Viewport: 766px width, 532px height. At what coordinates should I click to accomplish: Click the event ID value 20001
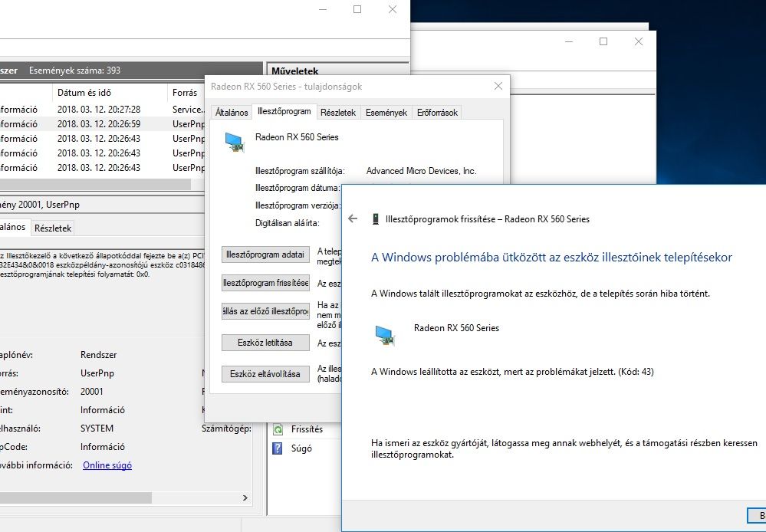coord(92,391)
